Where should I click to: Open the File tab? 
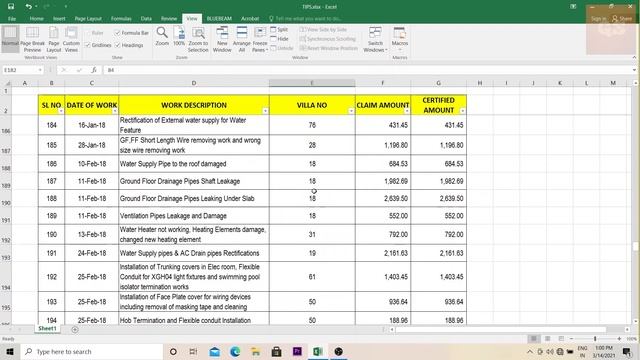12,18
